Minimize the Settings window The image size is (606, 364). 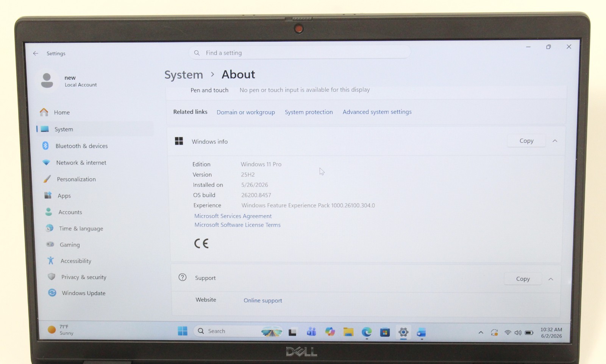pos(528,47)
